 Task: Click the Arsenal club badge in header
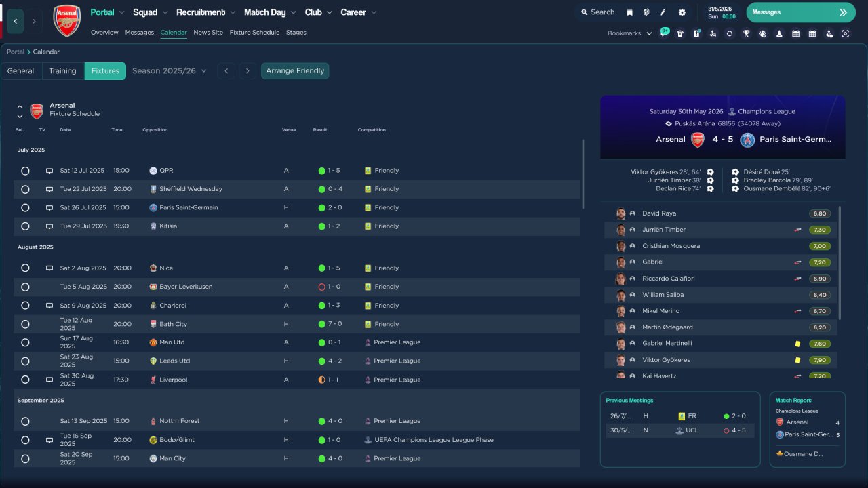[x=66, y=20]
